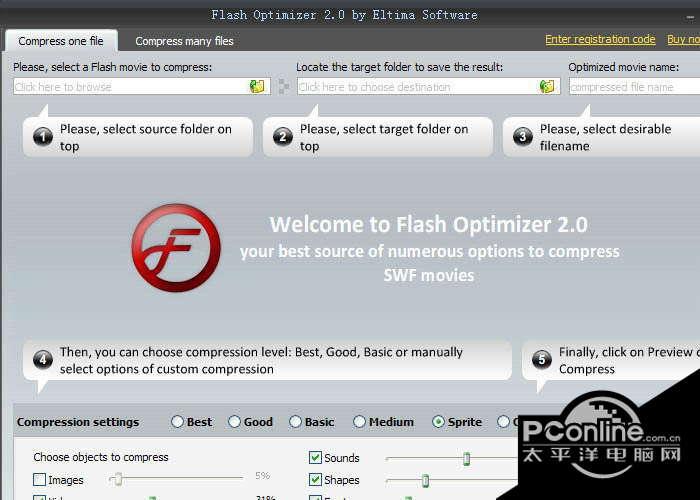Select the Good compression level

[x=250, y=422]
